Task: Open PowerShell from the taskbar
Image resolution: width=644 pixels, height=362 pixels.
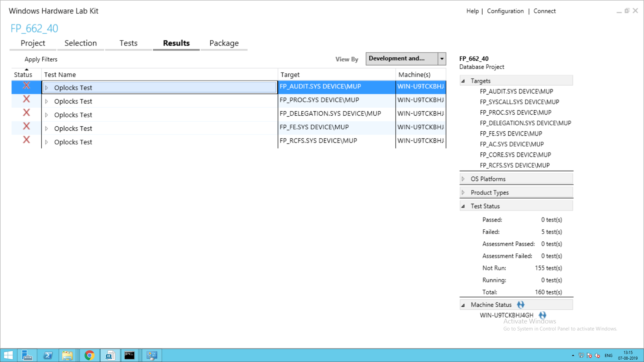Action: pos(48,355)
